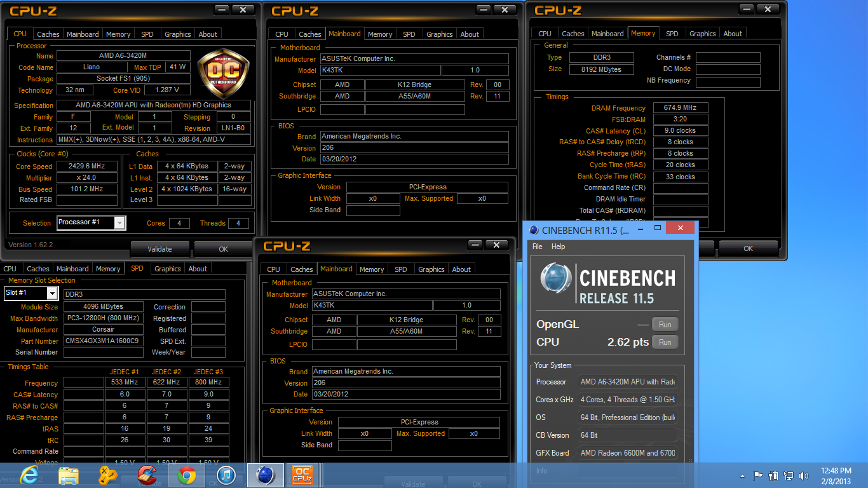
Task: Launch the yellow hexagon tools taskbar icon
Action: coord(108,475)
